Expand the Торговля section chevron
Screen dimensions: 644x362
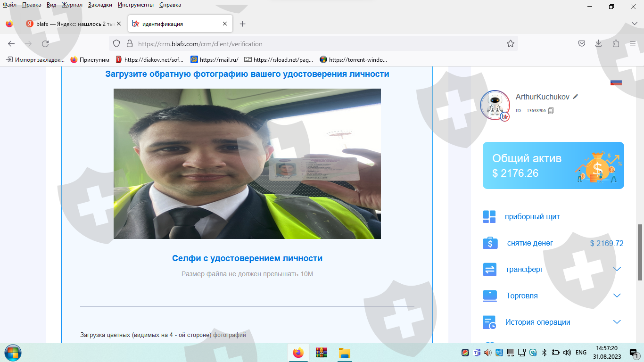click(617, 296)
